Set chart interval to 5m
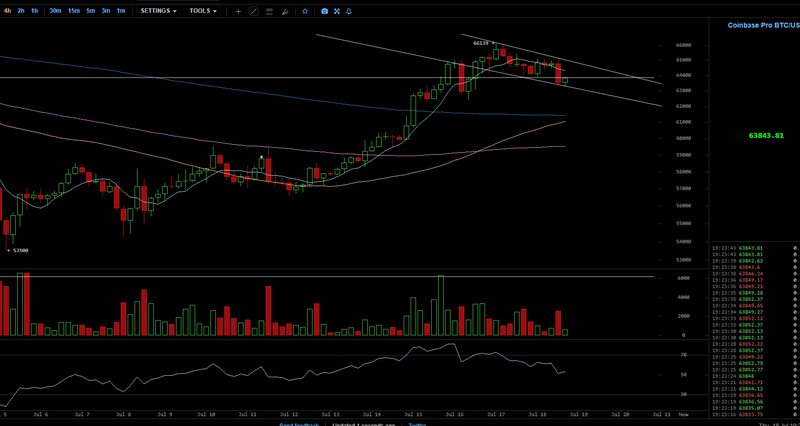 [x=90, y=11]
